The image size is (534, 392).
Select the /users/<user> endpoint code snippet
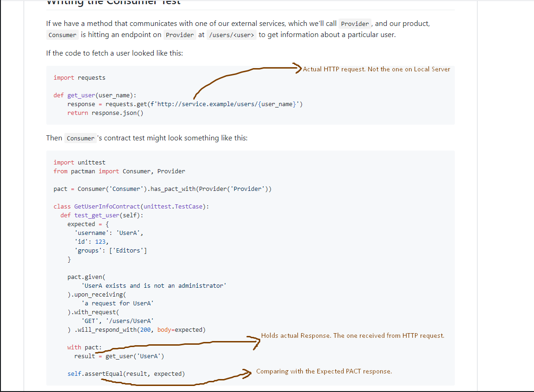click(x=232, y=34)
